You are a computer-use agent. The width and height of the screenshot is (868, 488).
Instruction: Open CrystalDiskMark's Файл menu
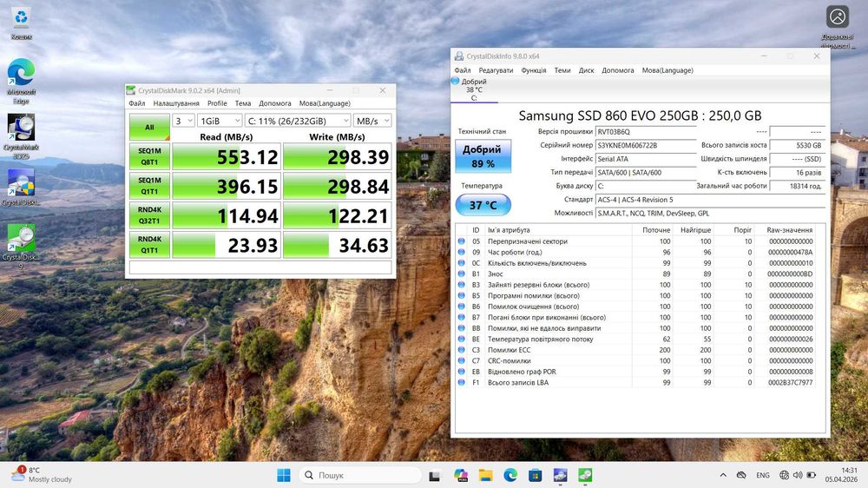pos(137,103)
